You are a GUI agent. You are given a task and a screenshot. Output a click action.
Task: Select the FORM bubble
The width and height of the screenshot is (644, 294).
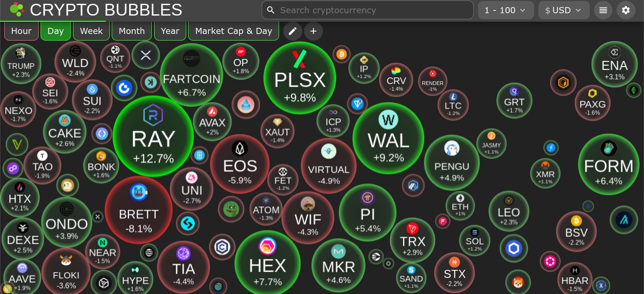pyautogui.click(x=609, y=164)
